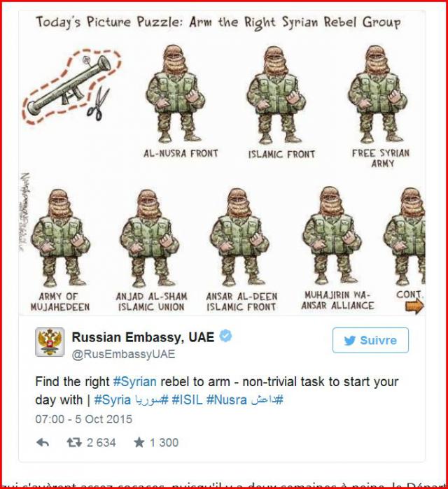Screen dimensions: 448x489
Task: Click the scissors in the cartoon
Action: [98, 104]
